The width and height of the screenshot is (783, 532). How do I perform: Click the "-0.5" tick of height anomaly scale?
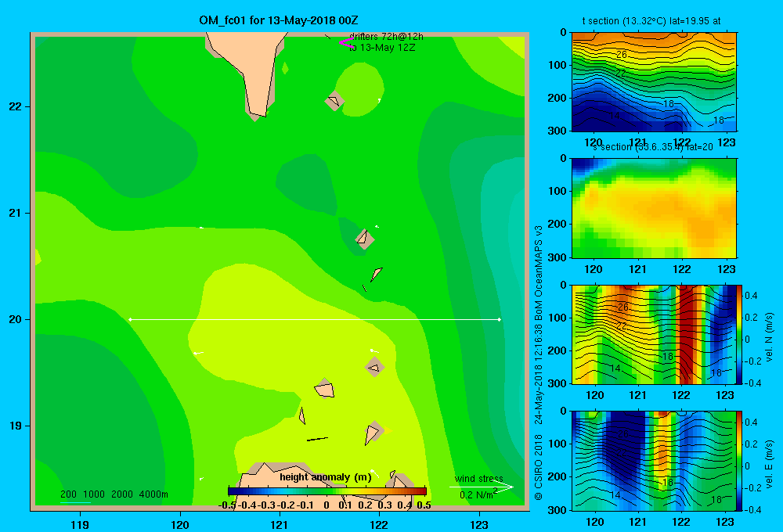(228, 505)
